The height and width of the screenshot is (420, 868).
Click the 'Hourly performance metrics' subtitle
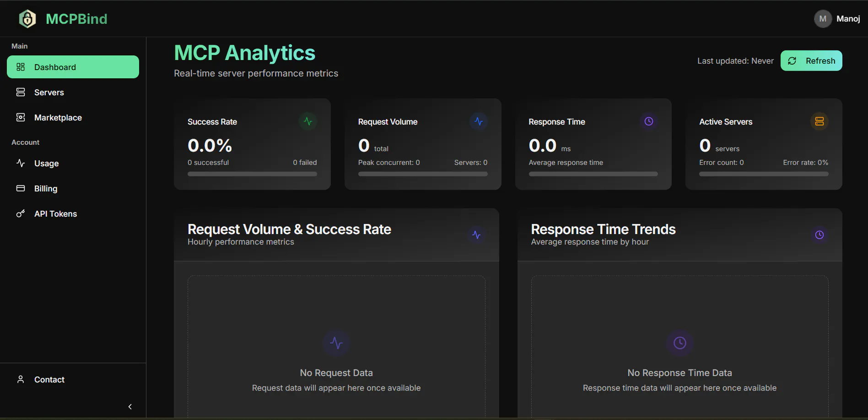241,242
